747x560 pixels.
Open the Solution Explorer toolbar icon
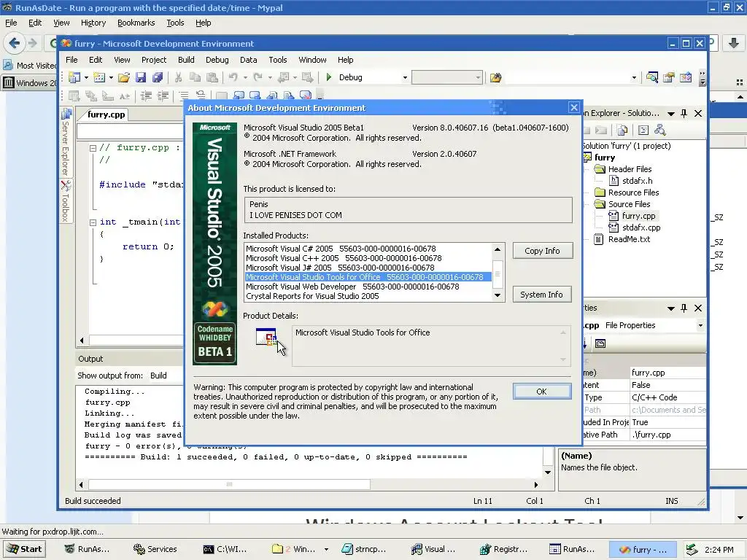point(651,77)
